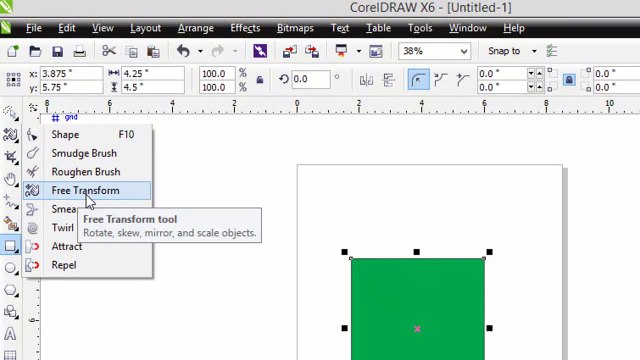
Task: Open the Bitmaps menu
Action: tap(295, 28)
